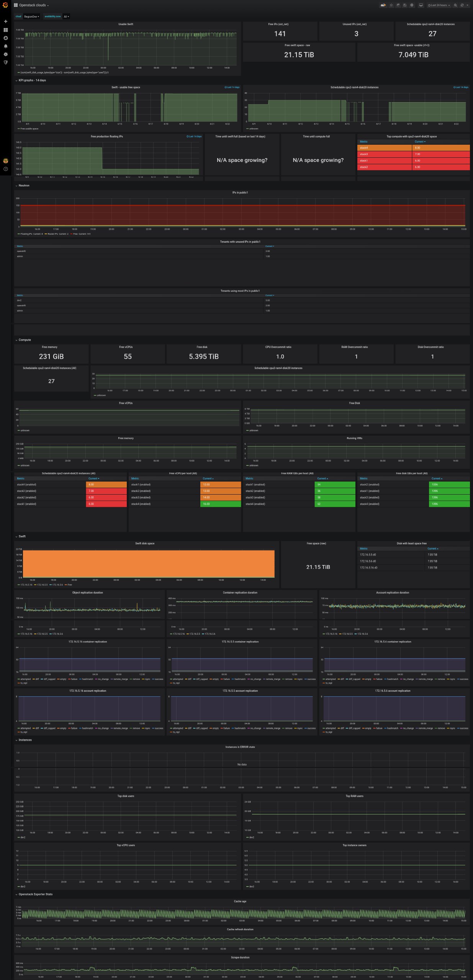Open the Openstack clouds dashboard picker
Viewport: 473px width, 980px height.
coord(34,5)
